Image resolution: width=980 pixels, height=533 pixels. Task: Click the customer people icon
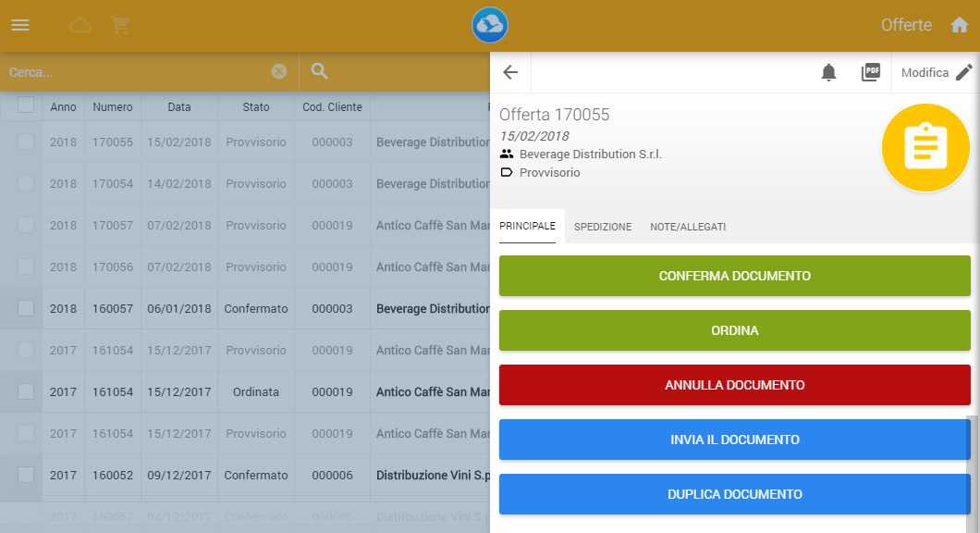click(507, 154)
